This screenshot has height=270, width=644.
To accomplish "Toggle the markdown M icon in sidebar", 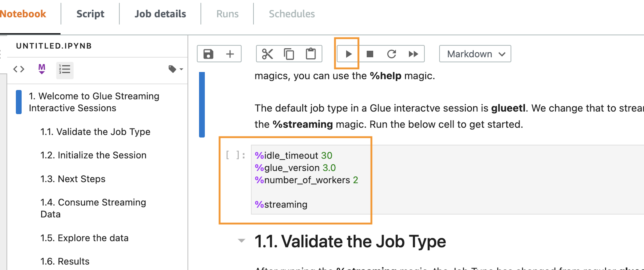I will [x=42, y=69].
